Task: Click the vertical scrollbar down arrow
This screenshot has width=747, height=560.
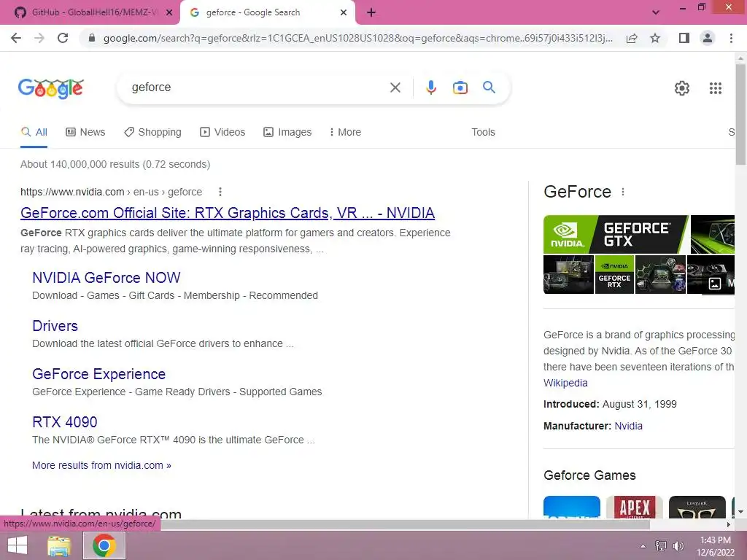Action: 740,512
